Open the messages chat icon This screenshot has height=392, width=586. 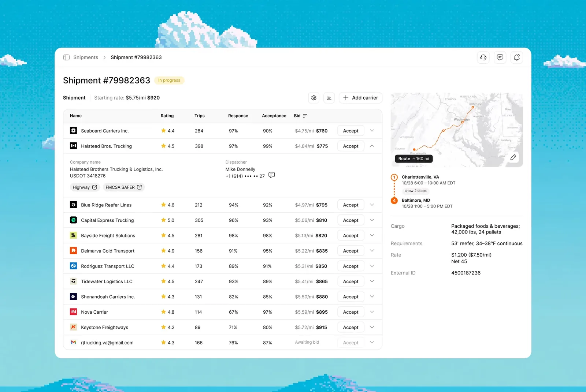(500, 57)
